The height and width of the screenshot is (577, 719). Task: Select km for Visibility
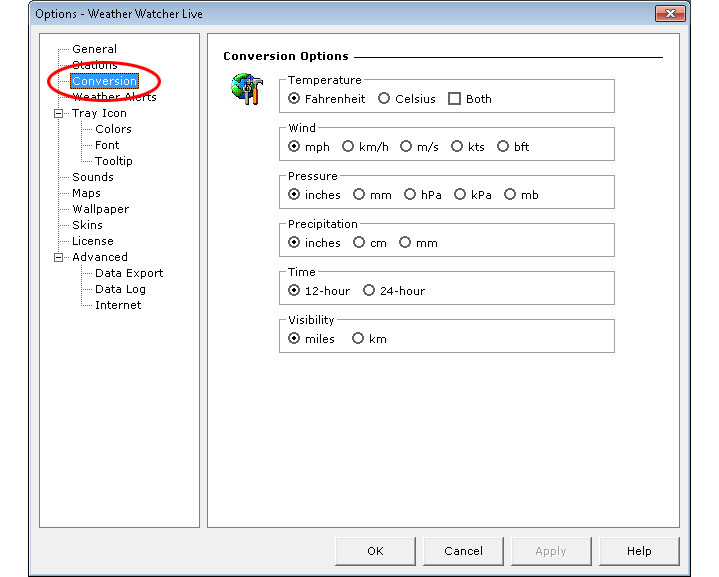[358, 338]
